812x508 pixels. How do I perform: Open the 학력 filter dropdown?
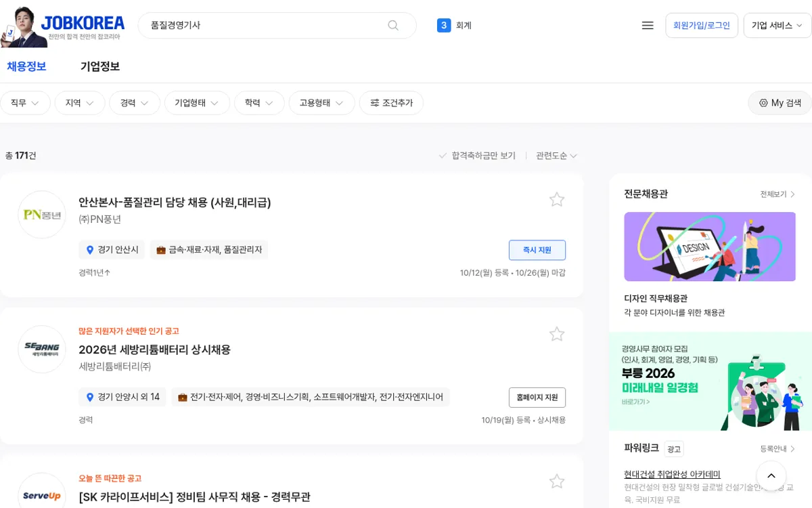tap(259, 103)
